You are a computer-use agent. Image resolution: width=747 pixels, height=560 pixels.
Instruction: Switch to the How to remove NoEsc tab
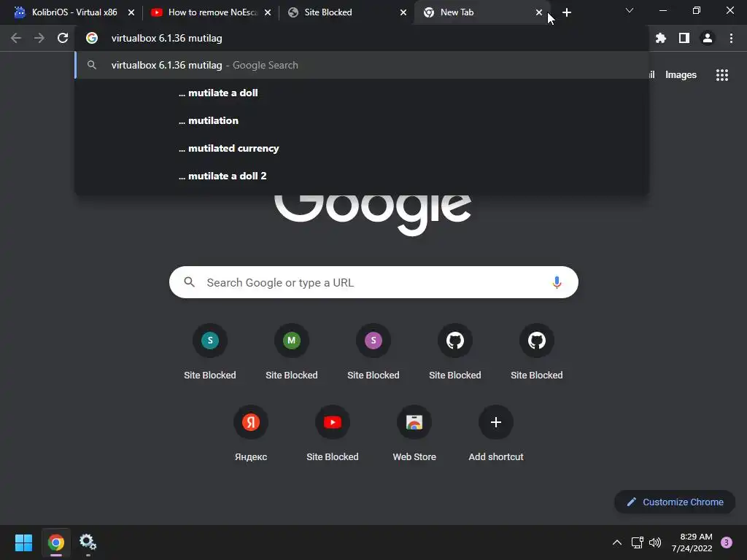tap(210, 12)
